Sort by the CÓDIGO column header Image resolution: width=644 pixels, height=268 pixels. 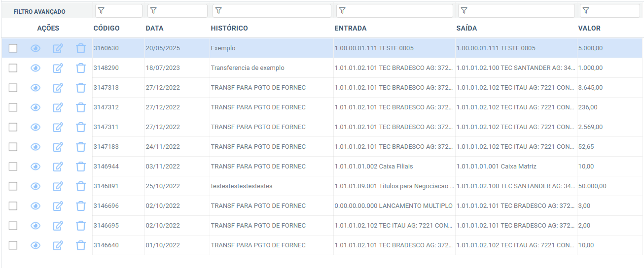(107, 28)
